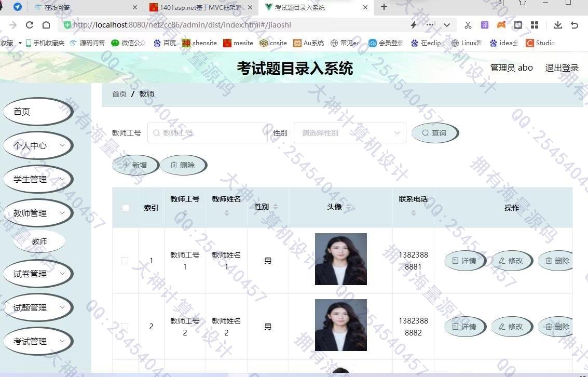The height and width of the screenshot is (377, 588).
Task: Close the 在线问答 tab
Action: point(135,7)
